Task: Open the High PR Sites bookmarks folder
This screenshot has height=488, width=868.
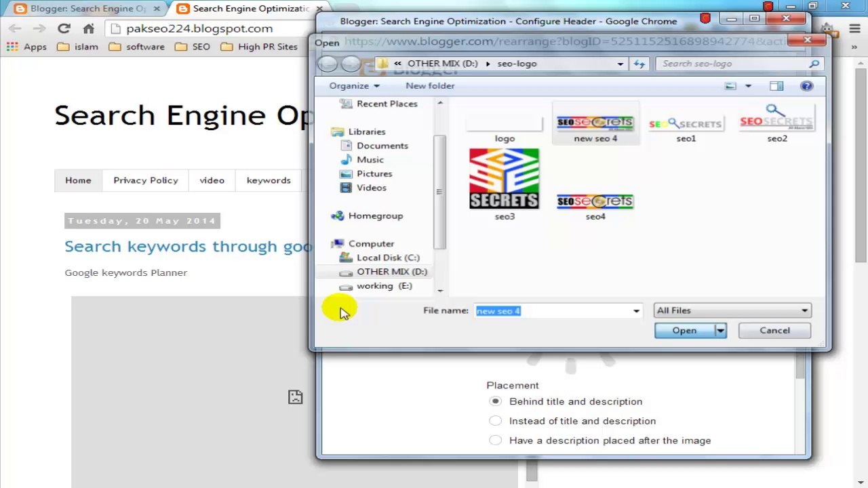Action: pos(259,47)
